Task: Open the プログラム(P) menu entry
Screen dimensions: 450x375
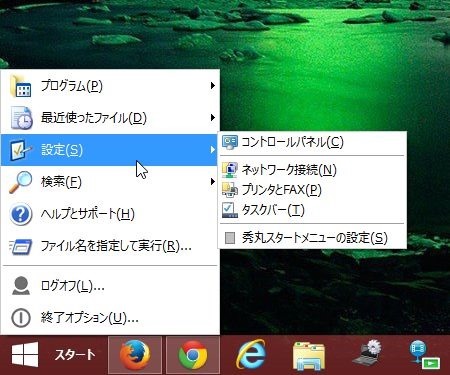Action: [110, 86]
